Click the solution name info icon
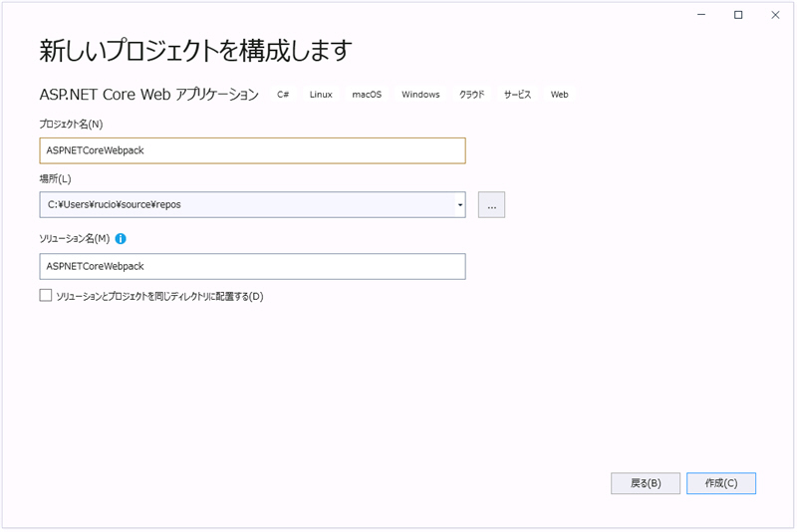797x532 pixels. (121, 238)
